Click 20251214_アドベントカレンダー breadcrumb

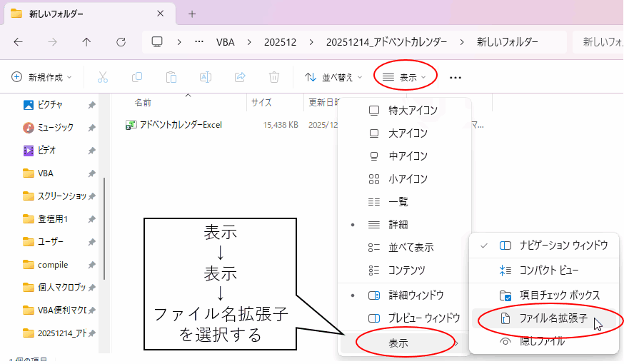pyautogui.click(x=386, y=42)
